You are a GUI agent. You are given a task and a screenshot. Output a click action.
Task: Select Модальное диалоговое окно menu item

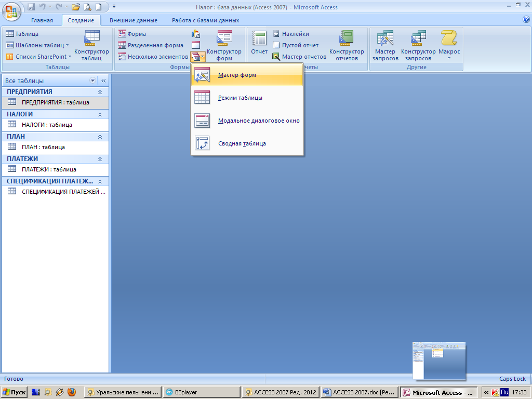(x=247, y=121)
